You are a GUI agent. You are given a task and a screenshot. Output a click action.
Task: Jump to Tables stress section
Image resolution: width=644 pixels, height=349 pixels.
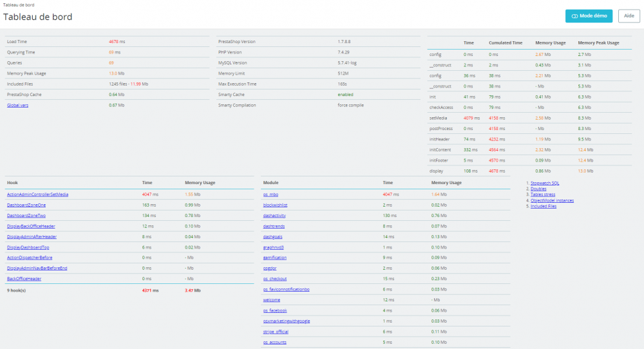[x=543, y=194]
